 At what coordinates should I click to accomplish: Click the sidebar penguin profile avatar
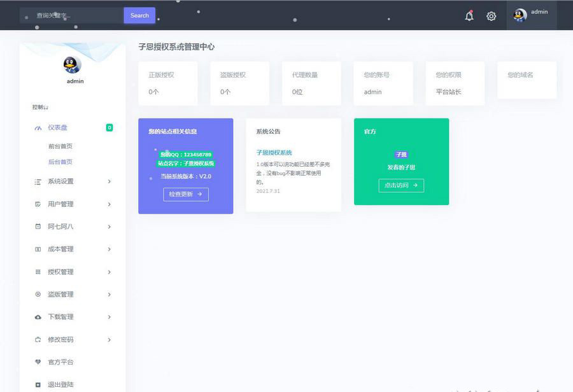pyautogui.click(x=73, y=65)
